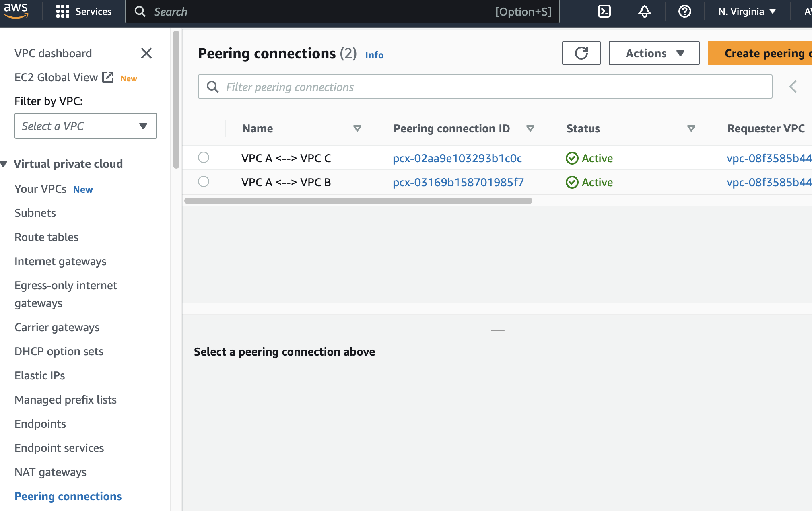Open the Actions dropdown menu
Image resolution: width=812 pixels, height=511 pixels.
click(x=654, y=53)
